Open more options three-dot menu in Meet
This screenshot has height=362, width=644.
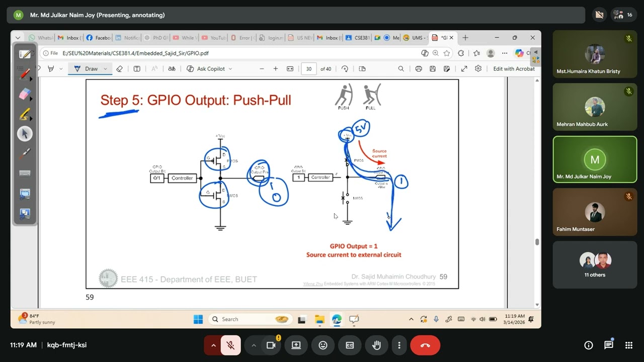[x=399, y=345]
